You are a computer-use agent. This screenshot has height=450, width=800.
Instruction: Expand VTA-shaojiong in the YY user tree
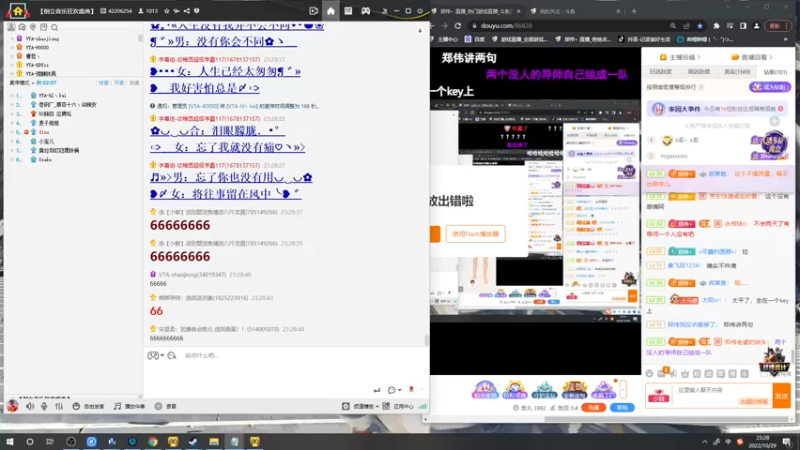[x=12, y=39]
